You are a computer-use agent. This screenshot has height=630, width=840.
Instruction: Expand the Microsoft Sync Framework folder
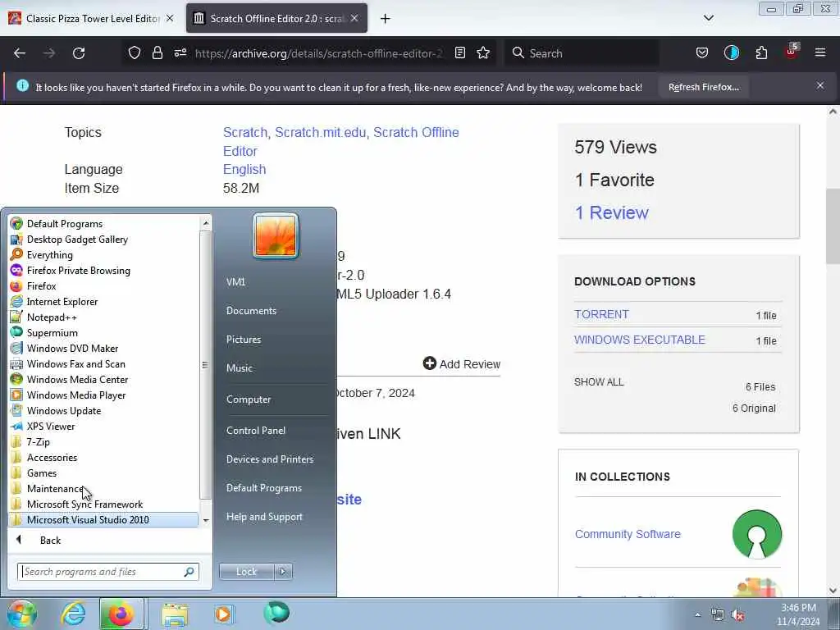pos(104,504)
